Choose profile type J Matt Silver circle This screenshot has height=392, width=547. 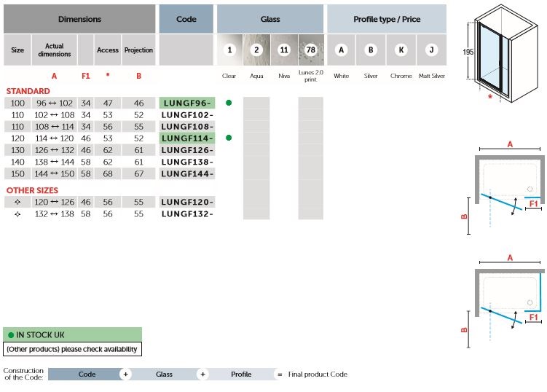coord(431,50)
